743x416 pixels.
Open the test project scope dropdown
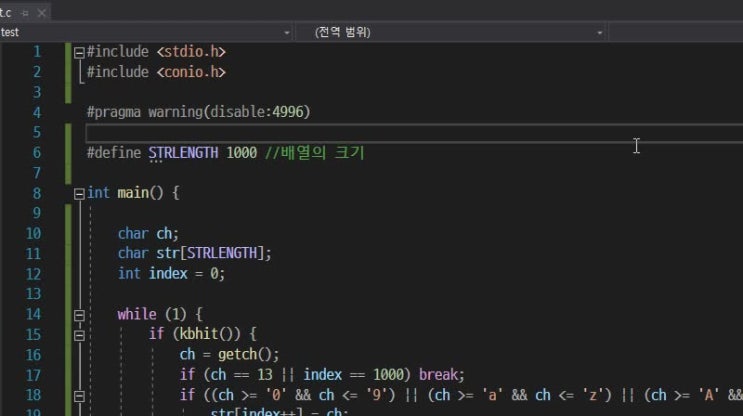pos(286,33)
